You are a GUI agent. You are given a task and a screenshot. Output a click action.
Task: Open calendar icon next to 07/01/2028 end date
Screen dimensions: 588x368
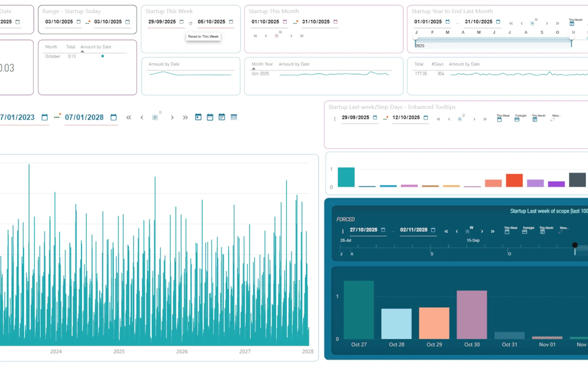(x=114, y=117)
